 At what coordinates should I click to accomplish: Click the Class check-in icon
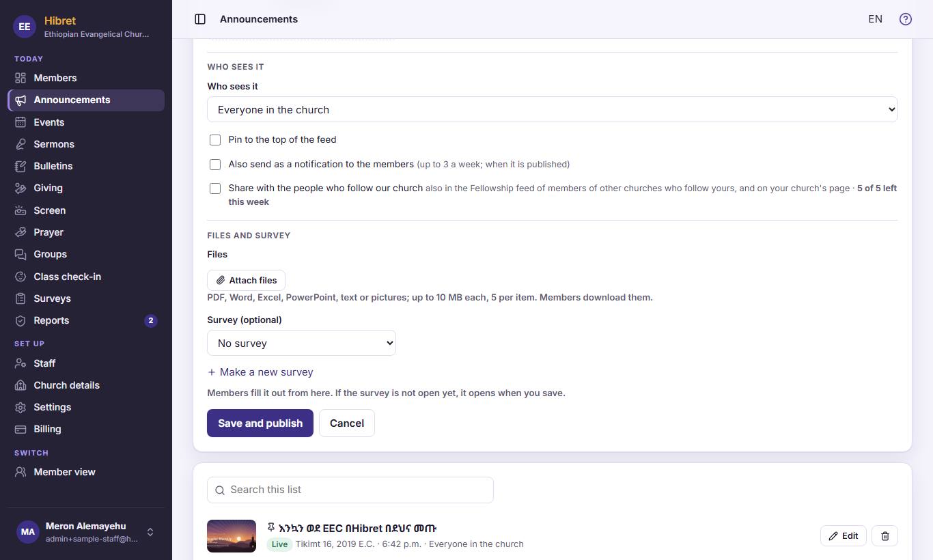click(x=20, y=277)
